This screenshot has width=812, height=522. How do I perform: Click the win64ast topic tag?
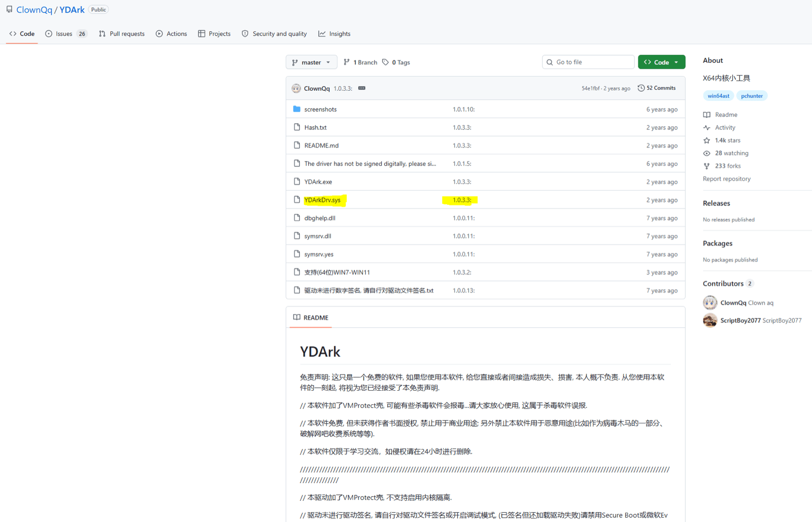718,96
